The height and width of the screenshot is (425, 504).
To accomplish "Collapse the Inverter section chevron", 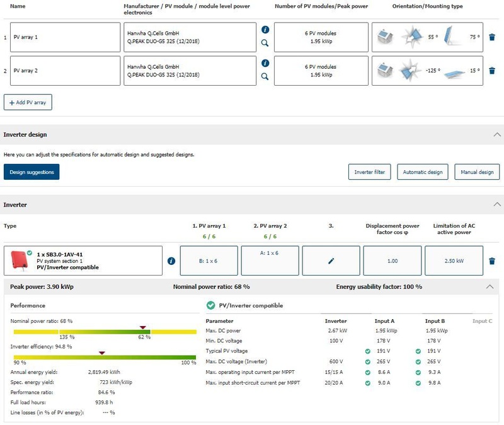I will click(497, 204).
